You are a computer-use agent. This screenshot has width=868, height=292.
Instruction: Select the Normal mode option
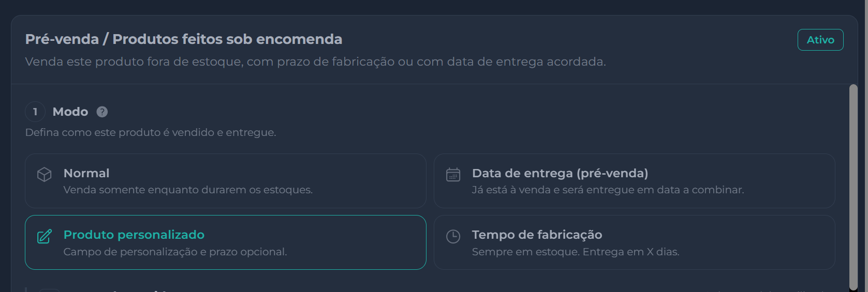pos(225,181)
